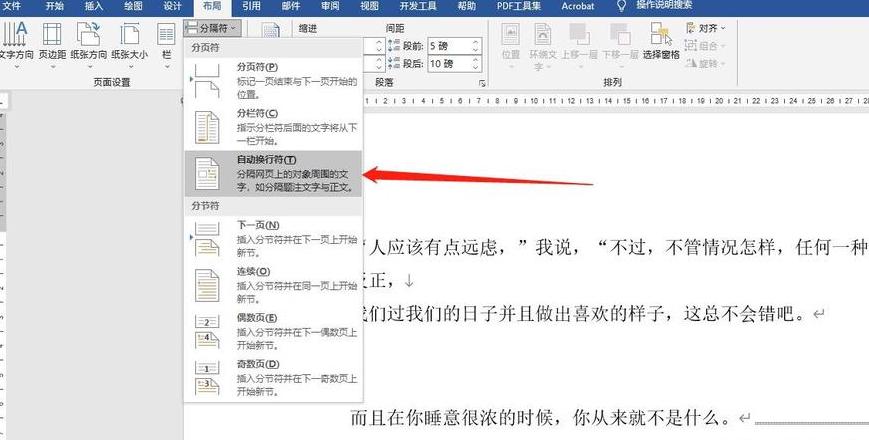869x440 pixels.
Task: Open the 纸张方向 orientation tool
Action: click(89, 43)
